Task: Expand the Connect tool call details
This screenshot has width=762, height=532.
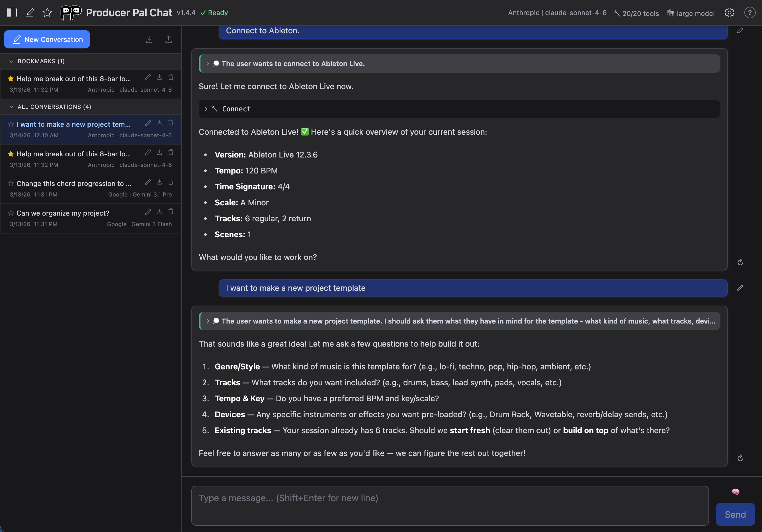Action: [206, 109]
